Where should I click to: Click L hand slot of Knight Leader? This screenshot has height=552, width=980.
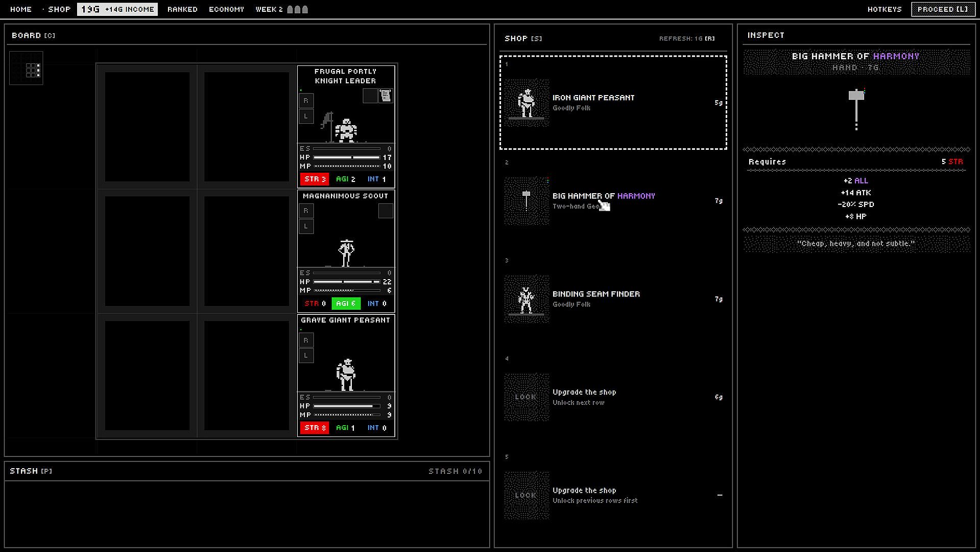(306, 116)
